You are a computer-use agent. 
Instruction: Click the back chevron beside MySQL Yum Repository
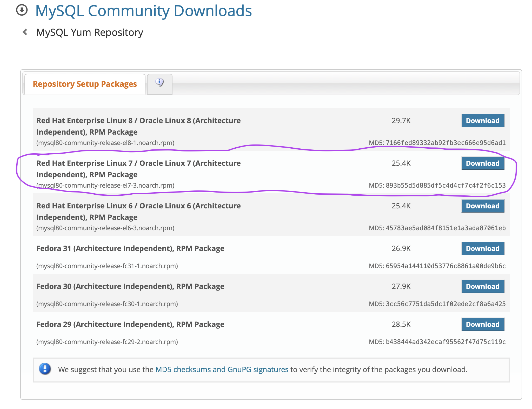tap(25, 32)
